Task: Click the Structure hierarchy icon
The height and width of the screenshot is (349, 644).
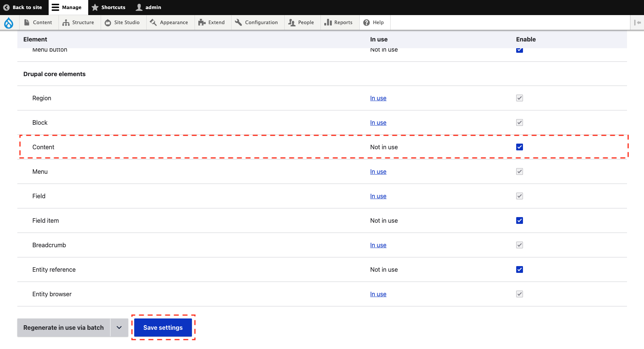Action: coord(66,23)
